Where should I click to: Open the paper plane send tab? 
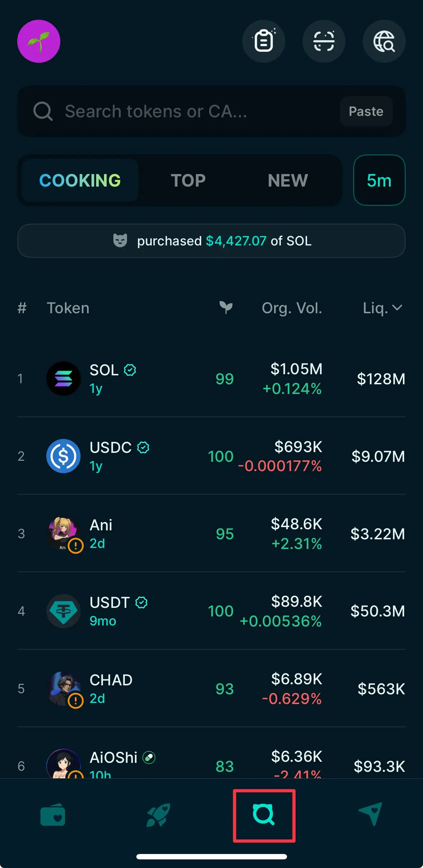(370, 815)
